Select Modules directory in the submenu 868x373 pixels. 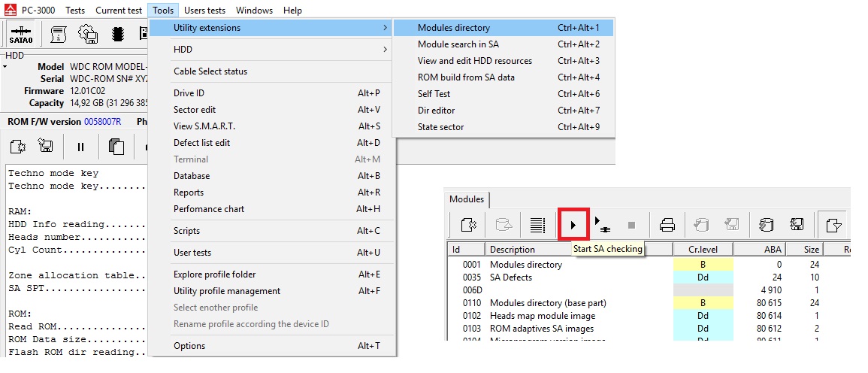click(504, 28)
